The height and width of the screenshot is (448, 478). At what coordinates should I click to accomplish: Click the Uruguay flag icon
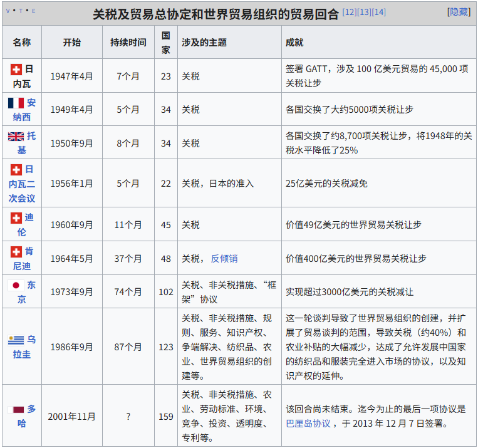(16, 340)
